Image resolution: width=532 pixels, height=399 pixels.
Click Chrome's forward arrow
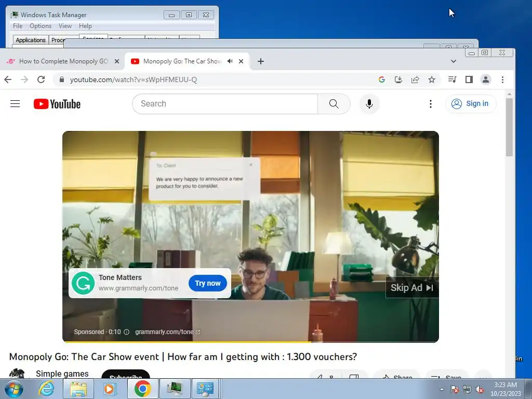click(24, 79)
